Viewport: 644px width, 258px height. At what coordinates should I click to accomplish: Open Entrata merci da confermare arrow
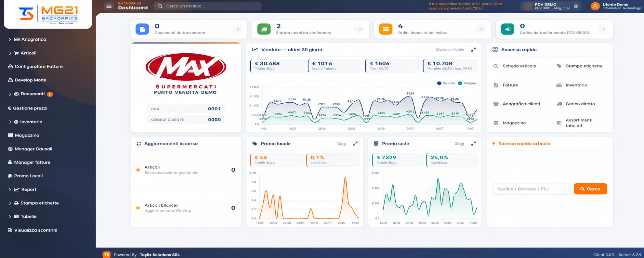[x=359, y=29]
